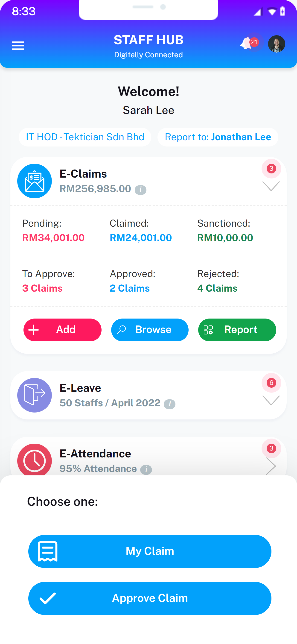Show info for RM256,985.00 total
This screenshot has height=644, width=297.
140,190
